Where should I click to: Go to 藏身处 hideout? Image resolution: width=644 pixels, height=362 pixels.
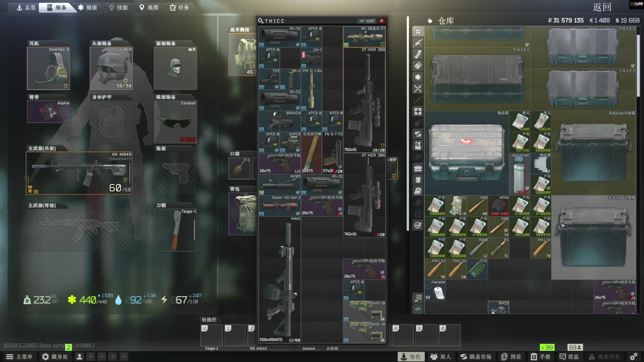55,357
